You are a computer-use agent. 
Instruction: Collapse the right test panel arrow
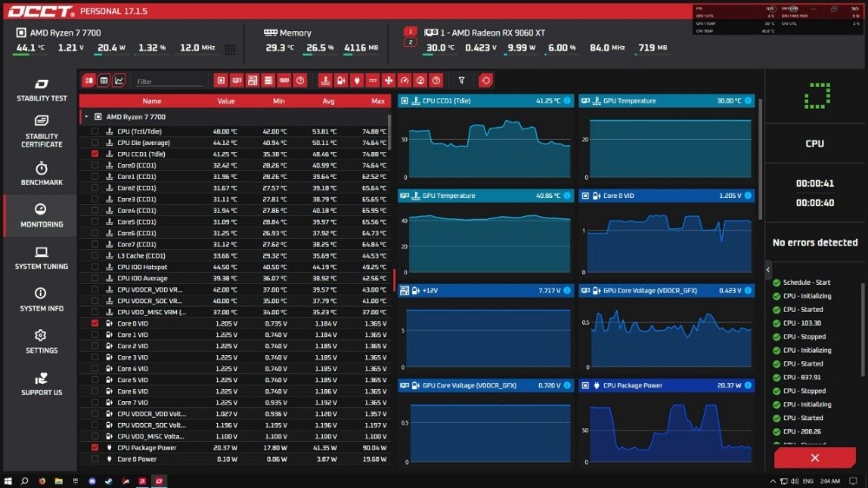768,270
